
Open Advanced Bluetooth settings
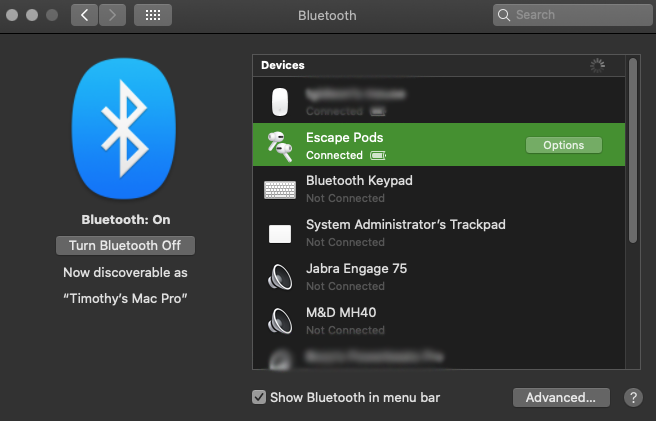point(561,397)
